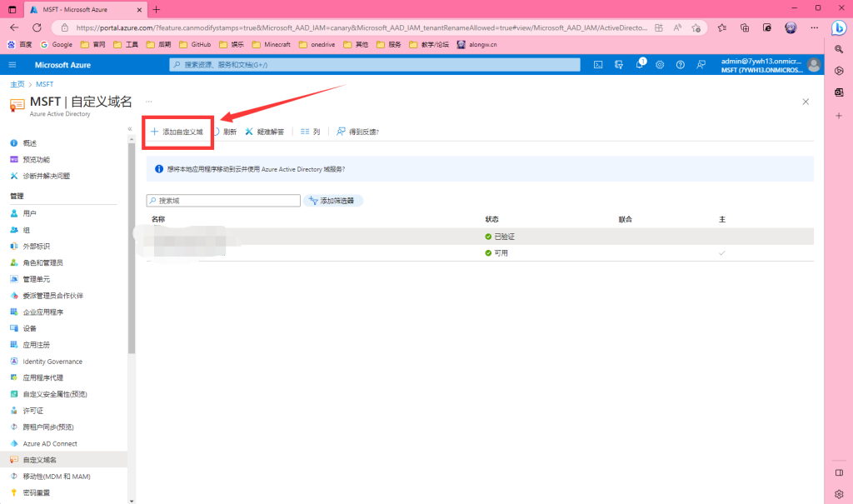Select the domain row with status 已验证
This screenshot has height=504, width=853.
tap(480, 237)
